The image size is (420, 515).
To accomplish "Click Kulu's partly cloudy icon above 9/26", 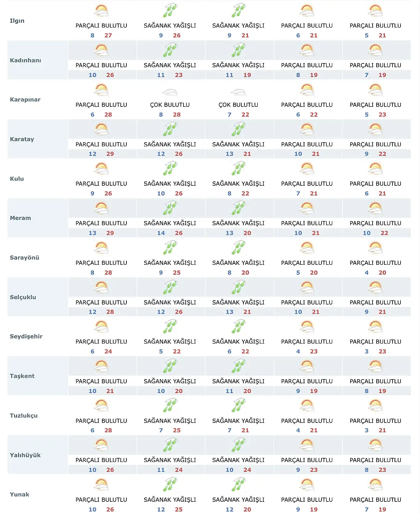I will click(101, 169).
